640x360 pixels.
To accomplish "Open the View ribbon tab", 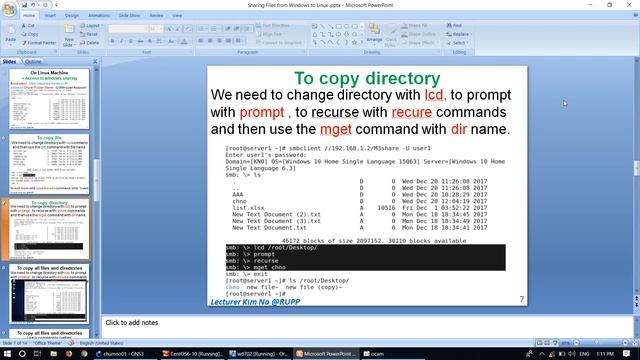I will coord(177,16).
